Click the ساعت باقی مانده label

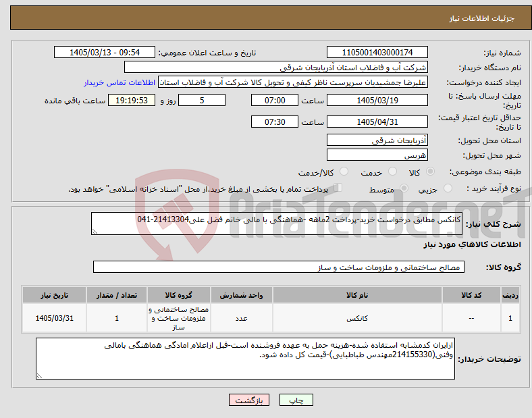[75, 101]
